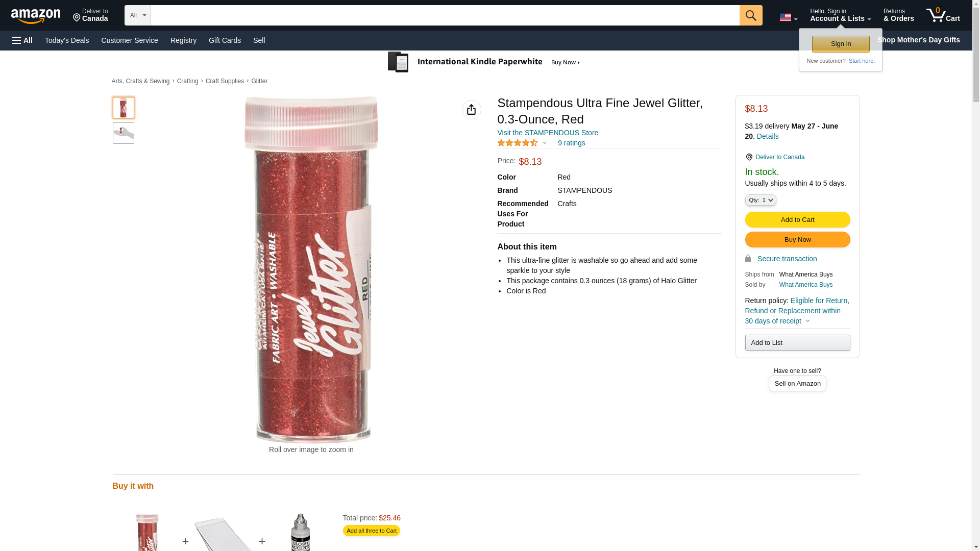Click the Deliver to Canada location pin
This screenshot has width=980, height=551.
[749, 157]
